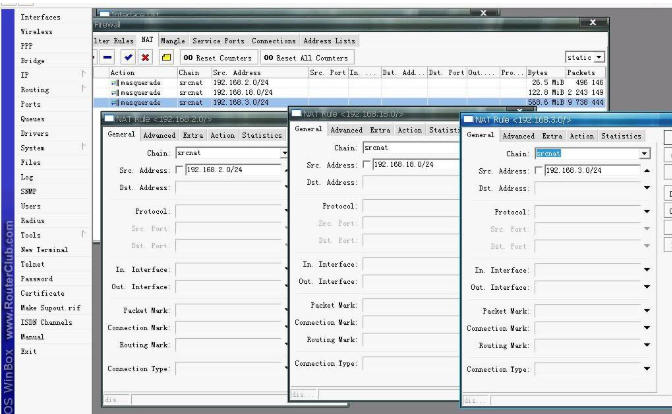Click the Reset All Counters button
This screenshot has height=414, width=672.
tap(306, 58)
